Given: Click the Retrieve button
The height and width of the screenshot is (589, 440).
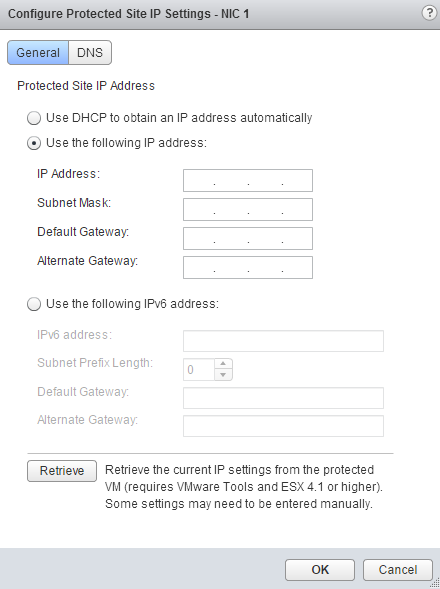Looking at the screenshot, I should (x=62, y=471).
